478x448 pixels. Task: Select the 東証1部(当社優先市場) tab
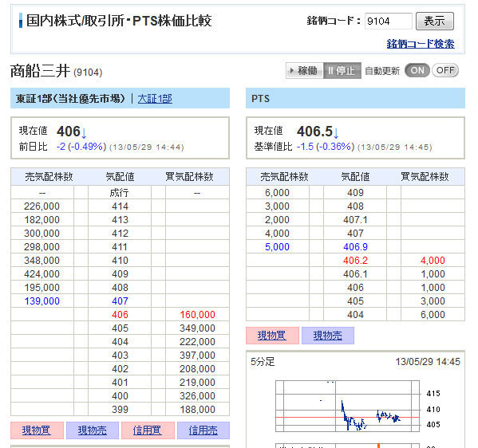(x=70, y=99)
